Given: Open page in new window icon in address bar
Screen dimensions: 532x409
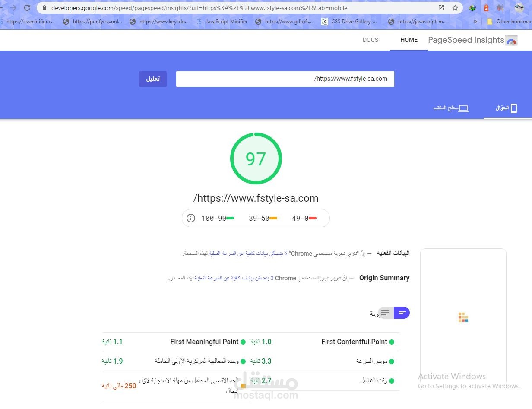Looking at the screenshot, I should 441,8.
